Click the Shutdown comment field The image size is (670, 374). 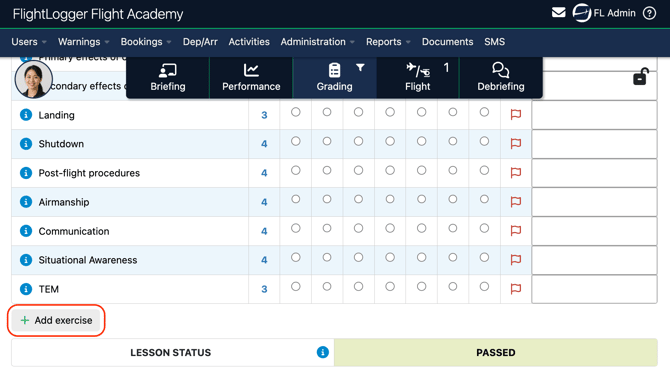tap(594, 144)
